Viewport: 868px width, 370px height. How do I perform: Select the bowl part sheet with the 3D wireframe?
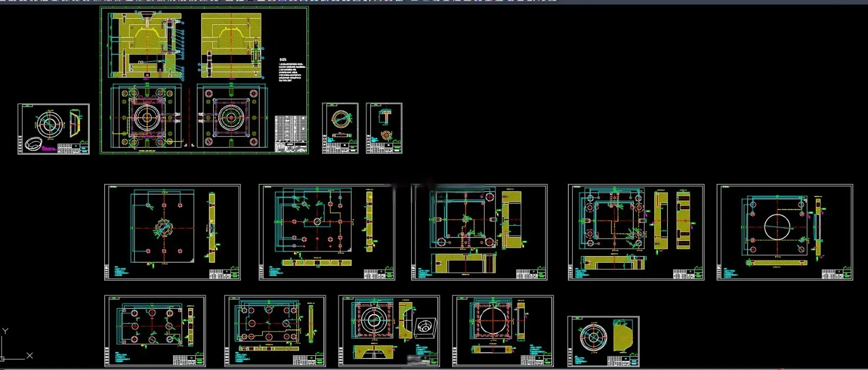click(x=54, y=129)
